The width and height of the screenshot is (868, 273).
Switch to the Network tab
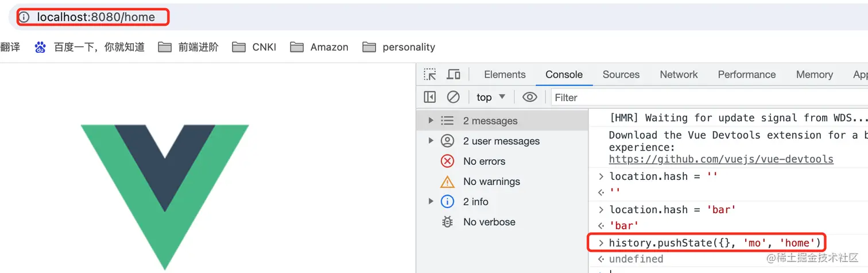pyautogui.click(x=679, y=74)
